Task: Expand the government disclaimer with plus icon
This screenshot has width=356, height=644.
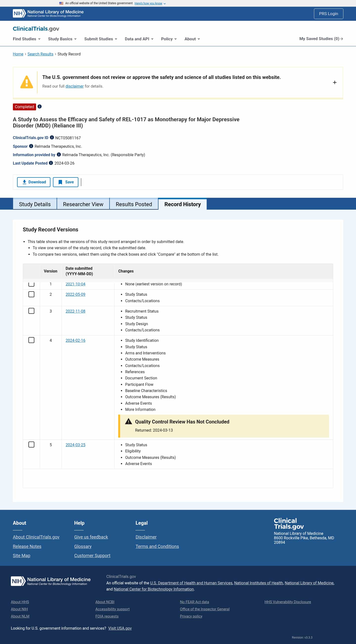Action: point(334,82)
